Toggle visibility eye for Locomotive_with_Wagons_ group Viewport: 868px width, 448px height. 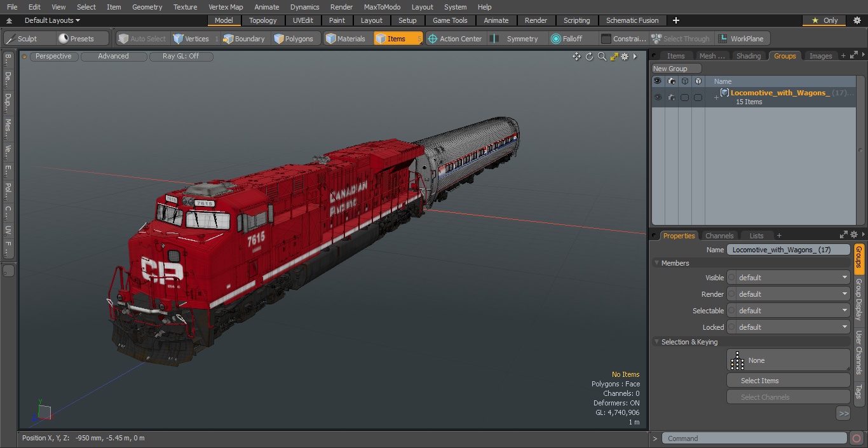click(x=658, y=97)
